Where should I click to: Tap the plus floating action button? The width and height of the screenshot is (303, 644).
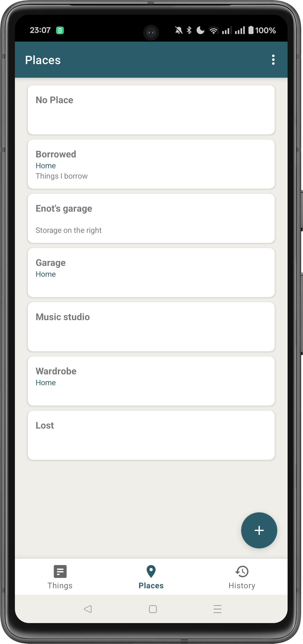click(x=259, y=530)
